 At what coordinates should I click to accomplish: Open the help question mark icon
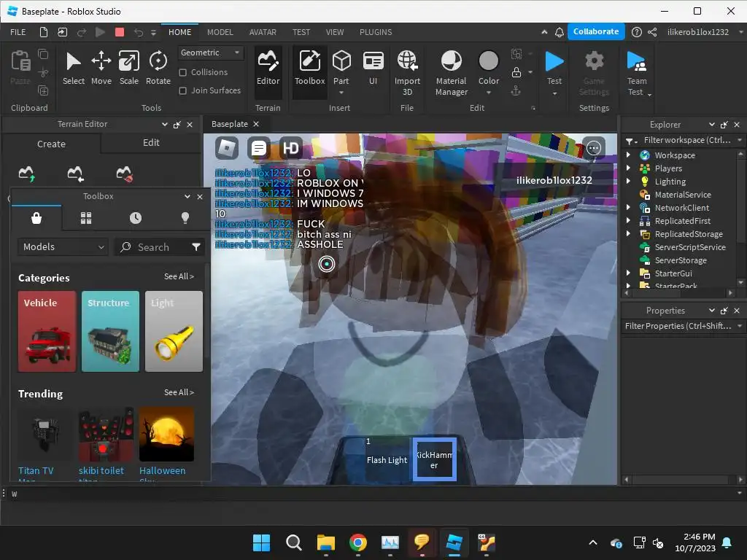point(636,32)
